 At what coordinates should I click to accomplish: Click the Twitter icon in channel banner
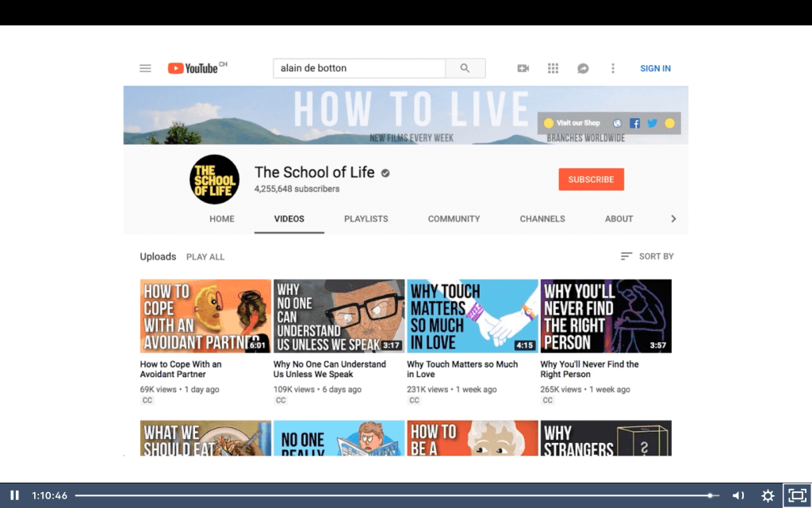tap(652, 123)
